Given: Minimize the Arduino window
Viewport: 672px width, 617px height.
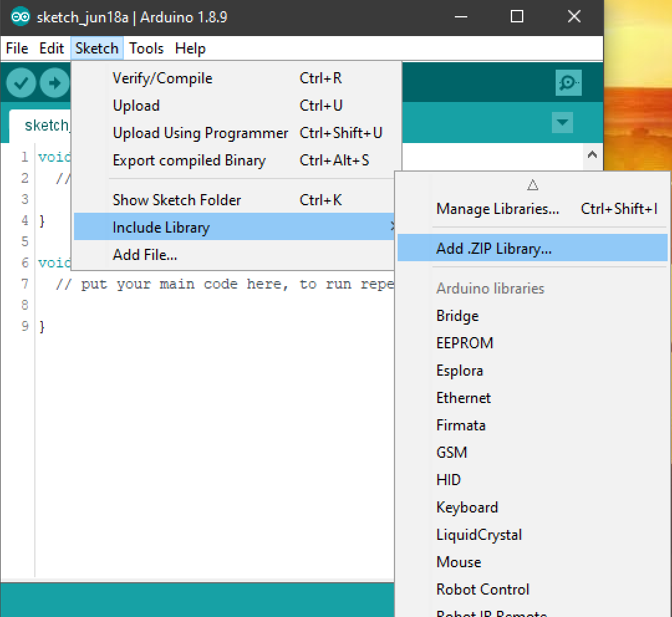Looking at the screenshot, I should pos(460,17).
